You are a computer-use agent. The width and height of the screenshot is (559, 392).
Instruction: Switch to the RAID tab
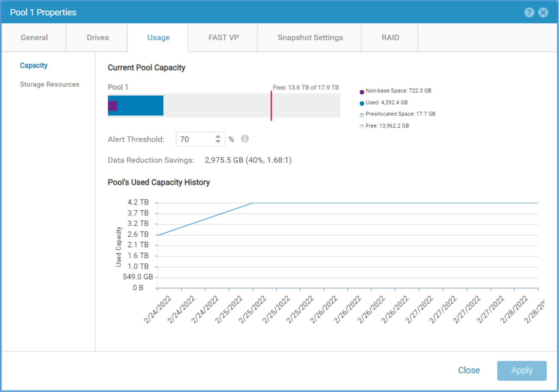click(x=390, y=37)
